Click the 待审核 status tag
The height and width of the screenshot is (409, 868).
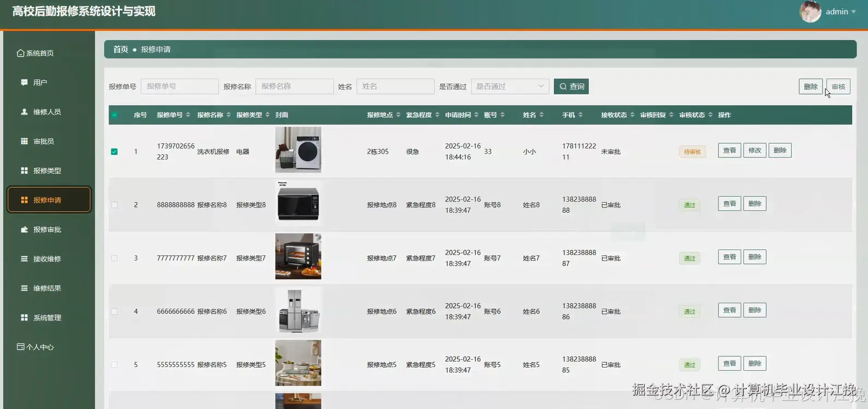coord(692,152)
